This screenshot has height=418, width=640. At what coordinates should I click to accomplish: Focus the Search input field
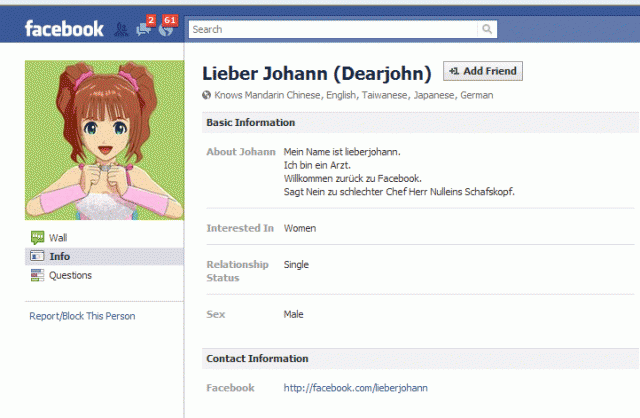pyautogui.click(x=333, y=29)
